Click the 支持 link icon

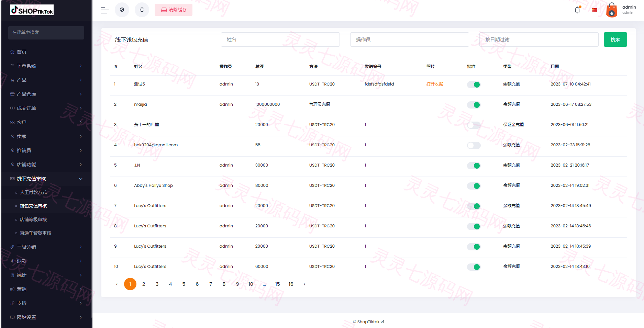[12, 303]
